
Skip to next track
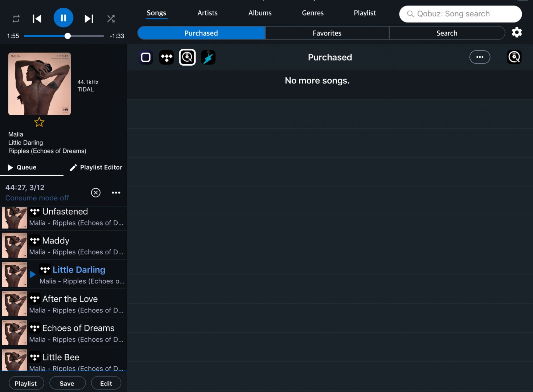click(89, 19)
